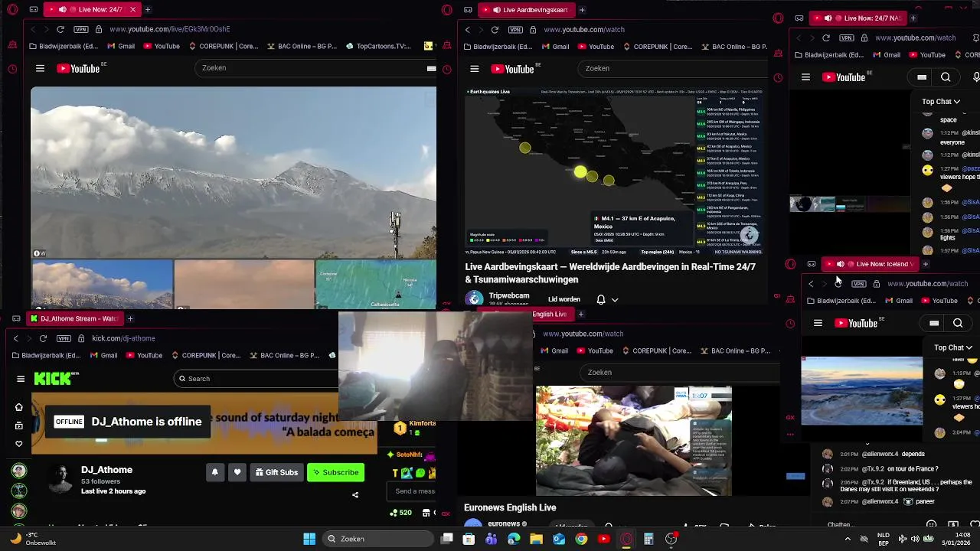Viewport: 980px width, 551px height.
Task: Open guide menu in NASA stream window
Action: (805, 77)
